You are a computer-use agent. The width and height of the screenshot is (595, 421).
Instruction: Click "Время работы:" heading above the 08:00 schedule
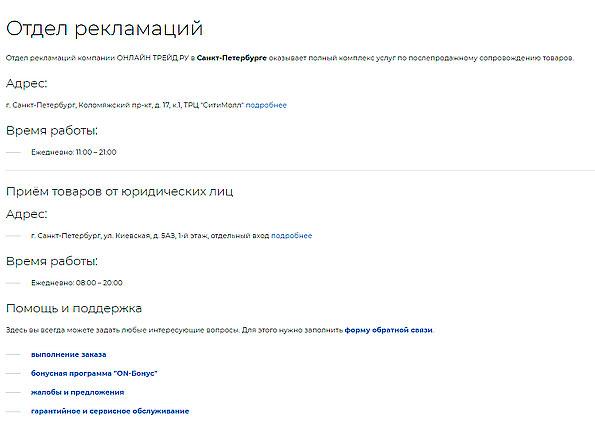click(52, 261)
